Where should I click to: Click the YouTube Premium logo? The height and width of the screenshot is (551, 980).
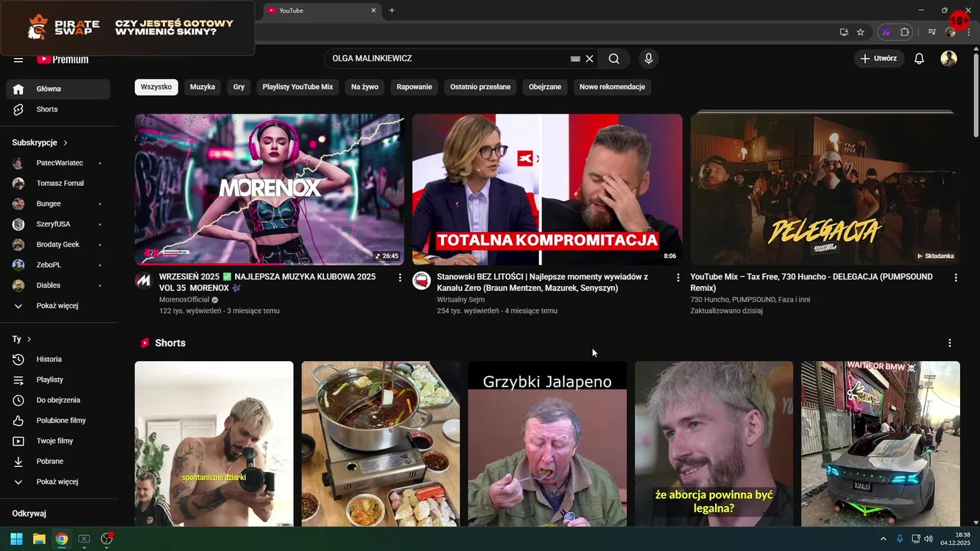point(63,60)
